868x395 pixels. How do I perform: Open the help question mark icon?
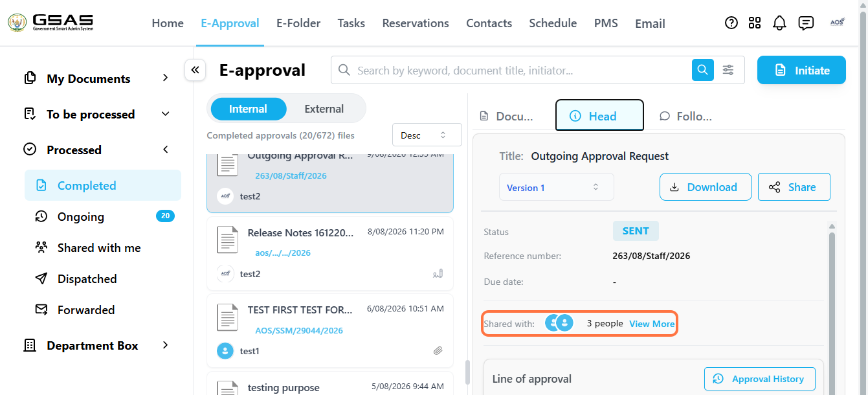click(731, 23)
